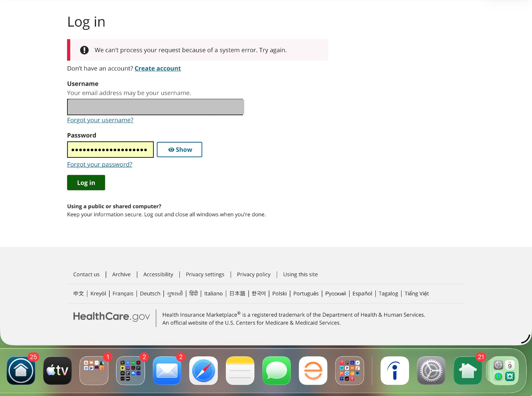The image size is (532, 396).
Task: Click the green Log in button
Action: 86,183
